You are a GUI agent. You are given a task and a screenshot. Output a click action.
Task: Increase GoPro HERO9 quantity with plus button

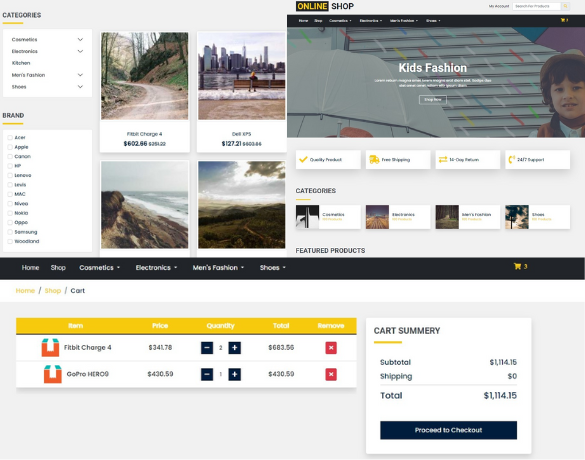pyautogui.click(x=234, y=374)
